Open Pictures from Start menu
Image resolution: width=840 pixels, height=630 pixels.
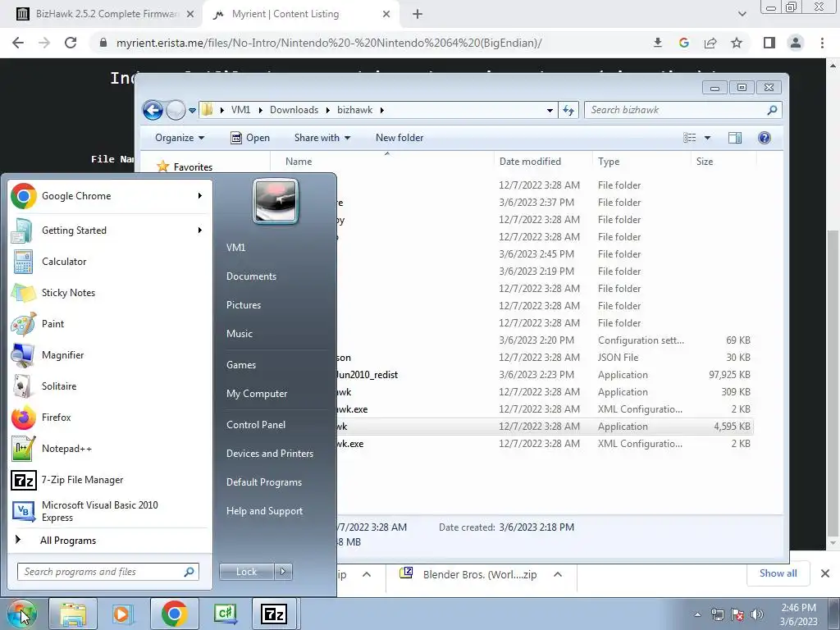coord(244,305)
